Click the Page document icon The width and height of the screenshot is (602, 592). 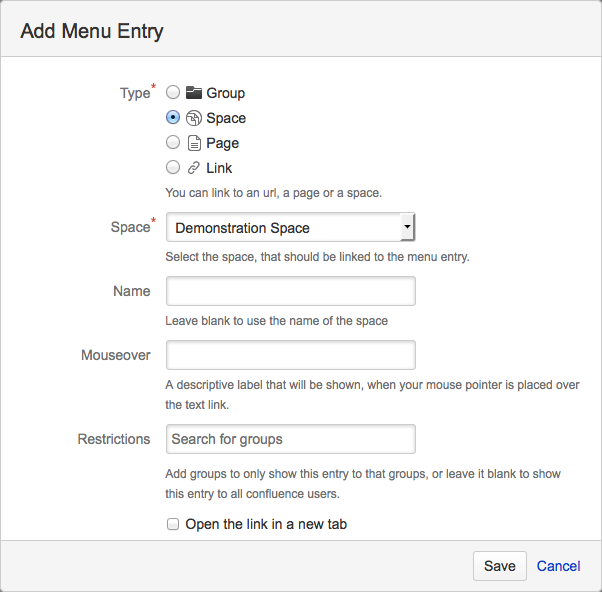[x=194, y=143]
